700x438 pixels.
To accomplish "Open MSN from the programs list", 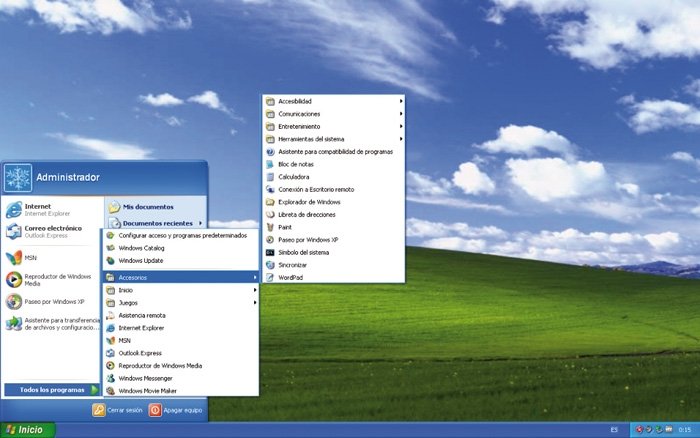I will click(x=181, y=340).
